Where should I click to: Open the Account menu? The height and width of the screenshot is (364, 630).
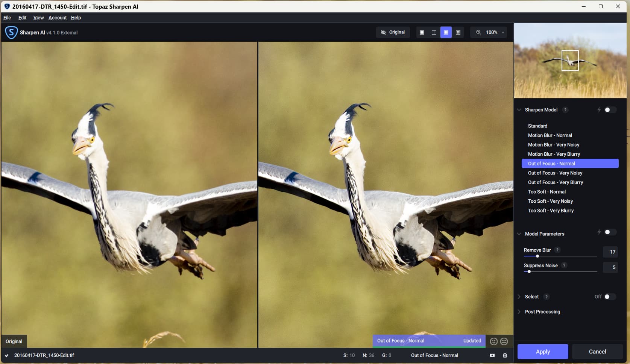tap(57, 18)
